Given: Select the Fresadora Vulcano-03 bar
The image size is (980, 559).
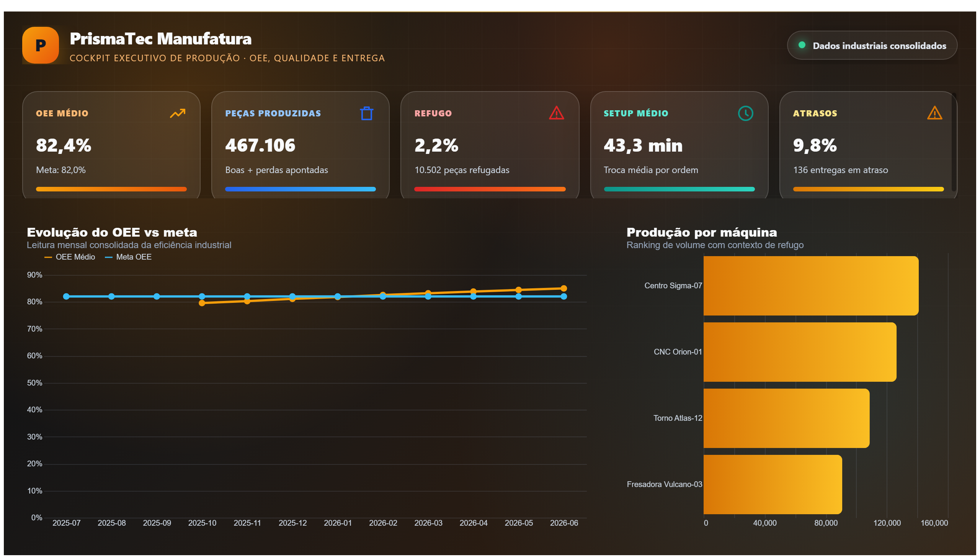Looking at the screenshot, I should 773,484.
